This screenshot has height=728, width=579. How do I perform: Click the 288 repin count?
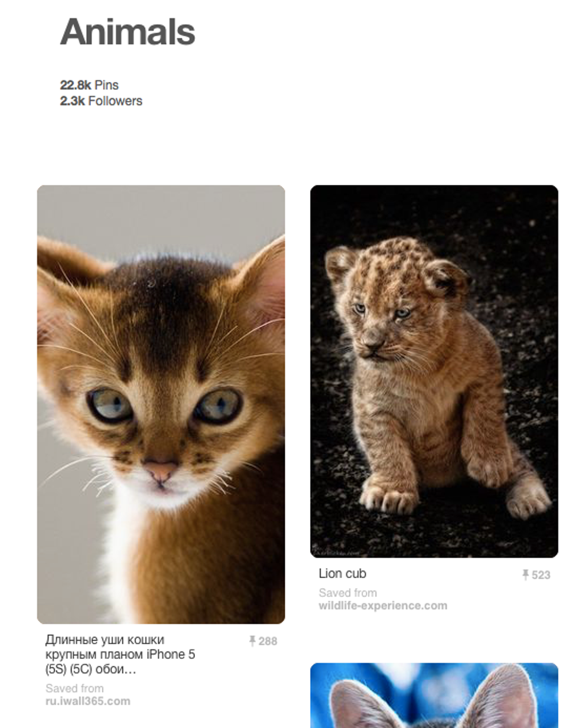coord(268,641)
